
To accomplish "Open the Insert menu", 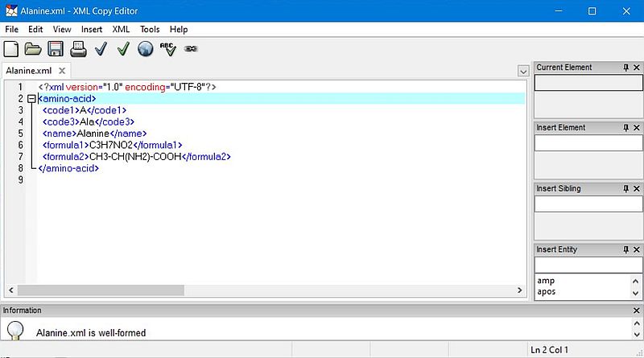I will 92,29.
